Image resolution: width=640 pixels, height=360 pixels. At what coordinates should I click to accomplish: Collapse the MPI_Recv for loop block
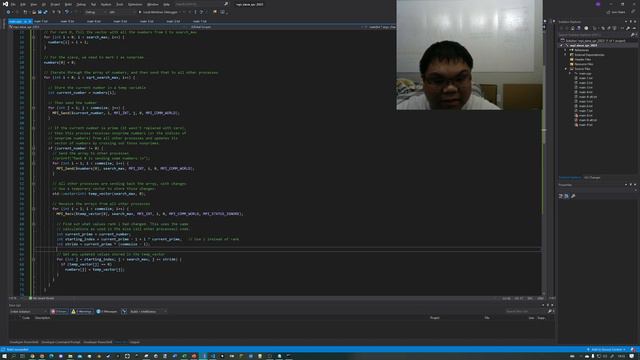[x=33, y=209]
